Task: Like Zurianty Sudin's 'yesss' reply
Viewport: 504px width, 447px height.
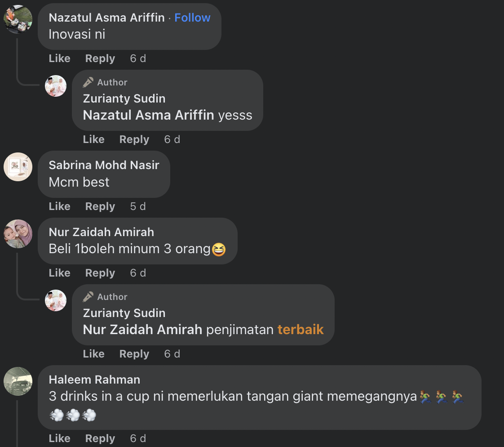Action: (93, 139)
